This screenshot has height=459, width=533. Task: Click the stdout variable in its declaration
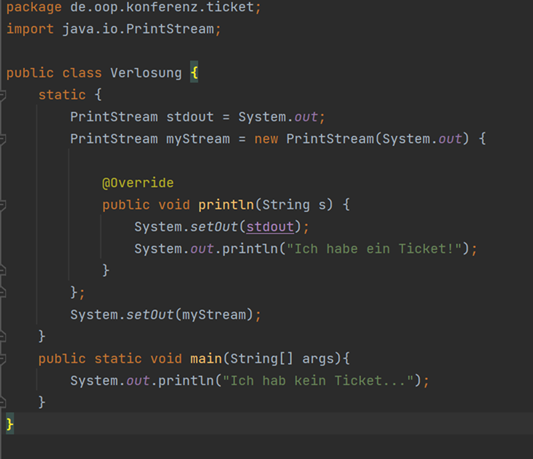190,117
